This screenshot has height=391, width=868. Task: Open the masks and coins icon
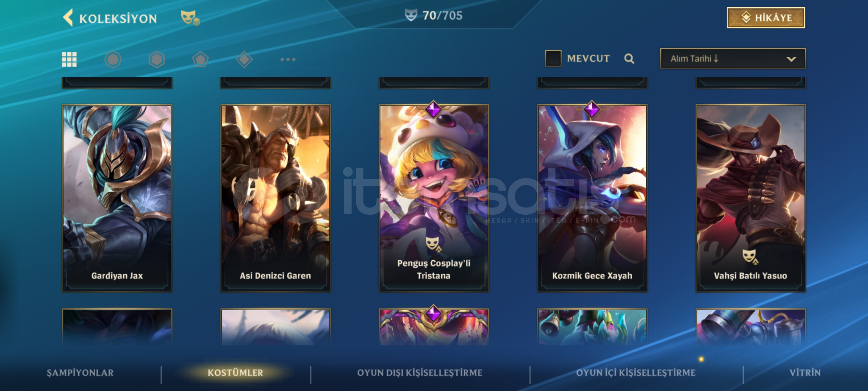click(x=190, y=18)
